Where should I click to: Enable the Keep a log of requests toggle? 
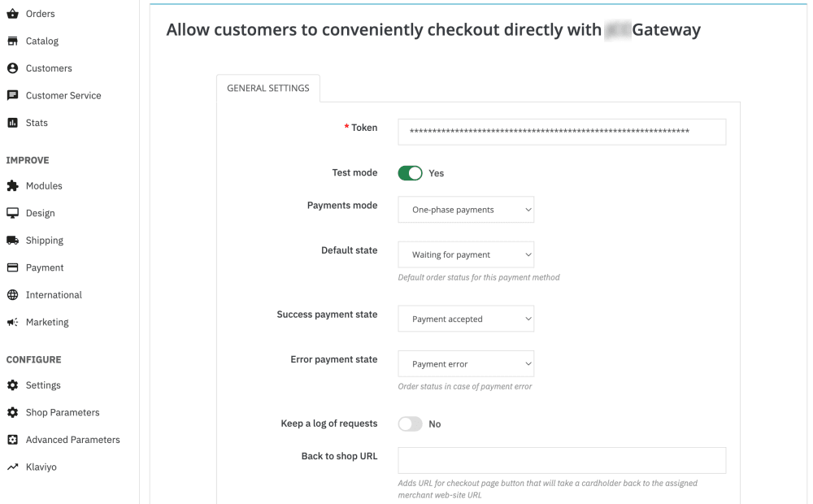410,423
